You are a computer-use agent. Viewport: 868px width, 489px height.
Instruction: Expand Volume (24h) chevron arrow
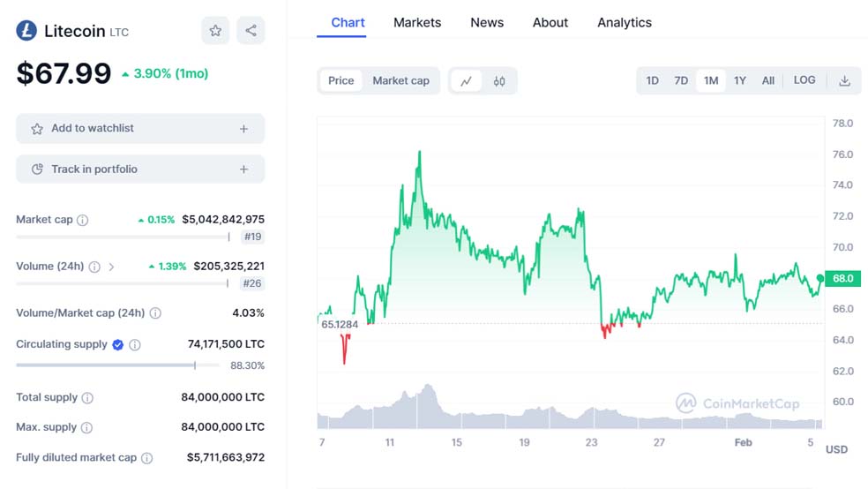point(111,267)
